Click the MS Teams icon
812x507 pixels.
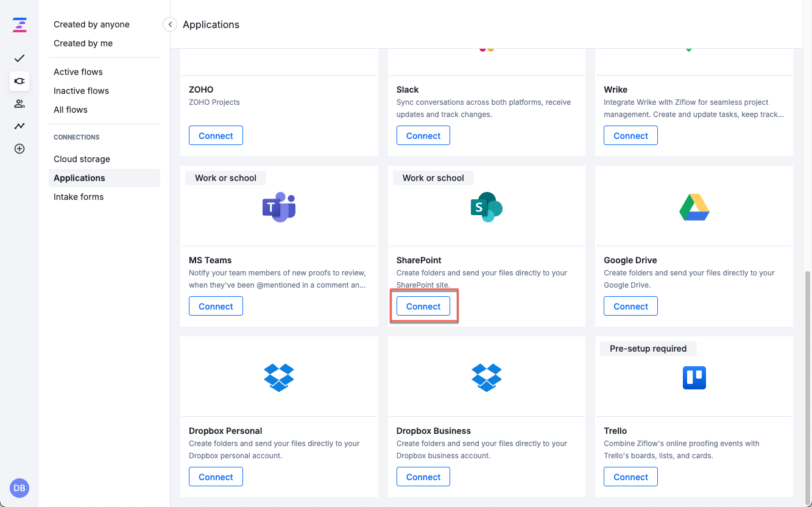(x=278, y=207)
